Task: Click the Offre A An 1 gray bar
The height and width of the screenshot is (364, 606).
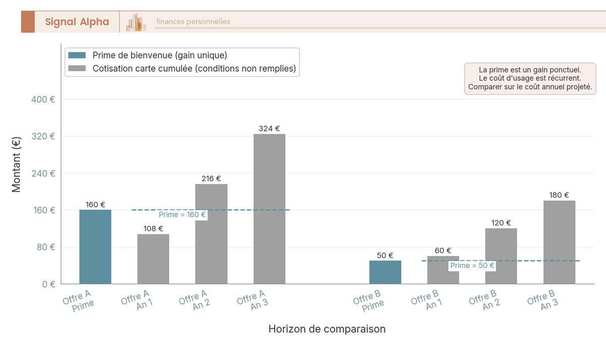Action: (x=154, y=259)
